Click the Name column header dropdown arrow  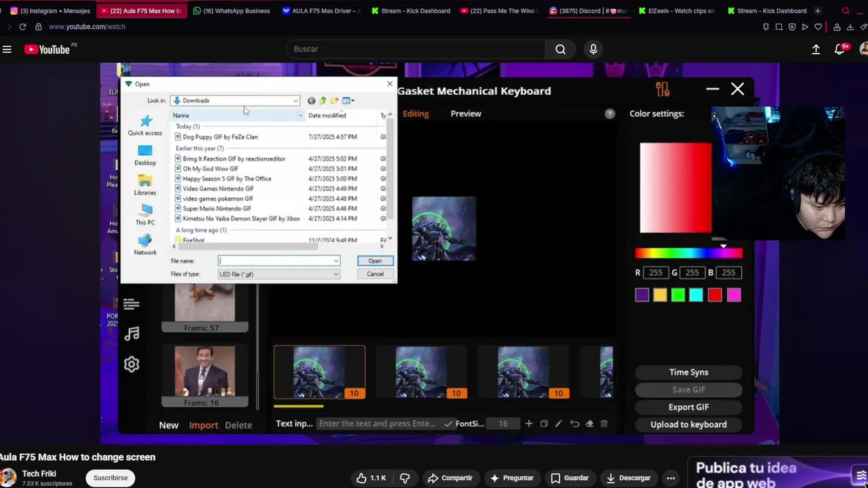tap(300, 115)
